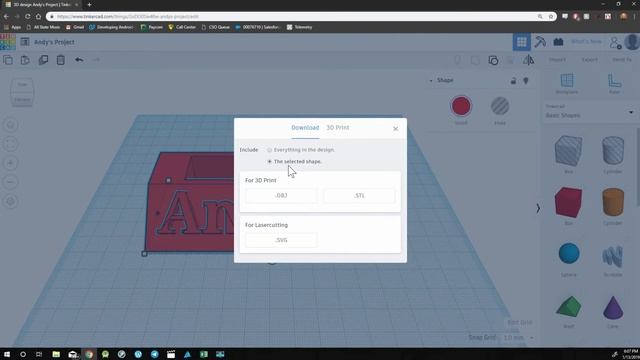Open the designs list icon beside project name
This screenshot has width=640, height=360.
click(25, 42)
